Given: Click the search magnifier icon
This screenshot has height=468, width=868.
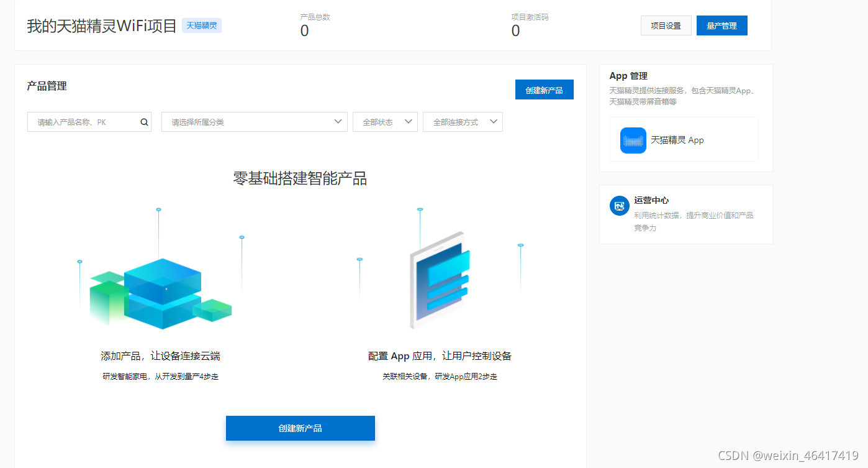Looking at the screenshot, I should point(144,122).
